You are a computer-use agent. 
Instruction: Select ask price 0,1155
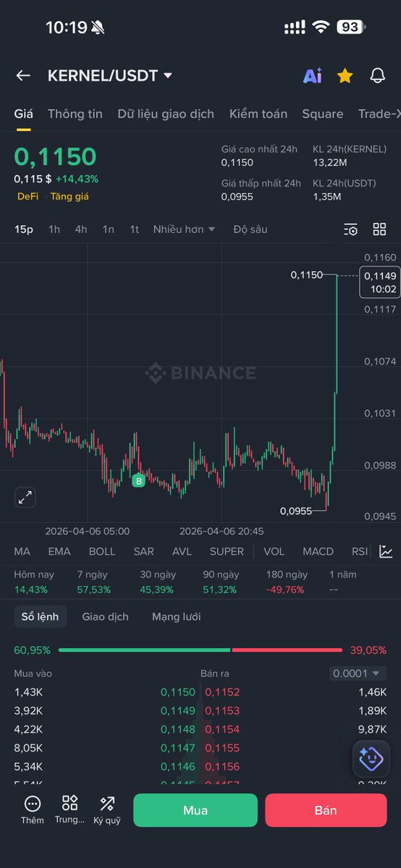tap(222, 748)
